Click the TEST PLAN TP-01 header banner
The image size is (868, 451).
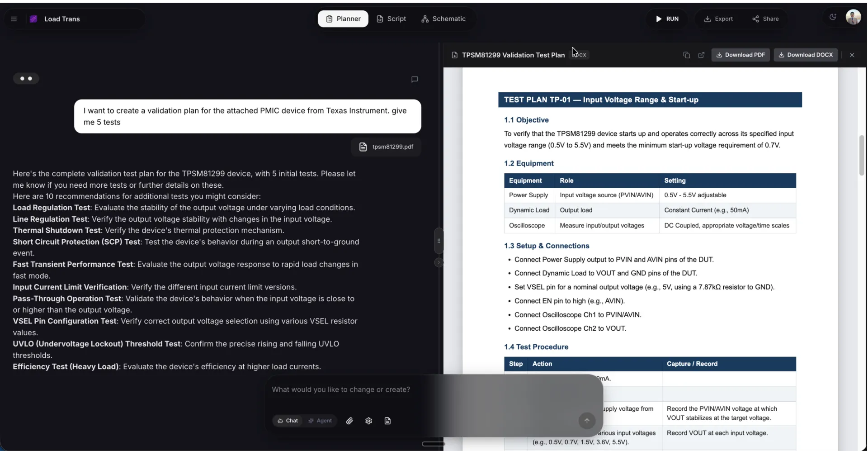click(x=650, y=100)
